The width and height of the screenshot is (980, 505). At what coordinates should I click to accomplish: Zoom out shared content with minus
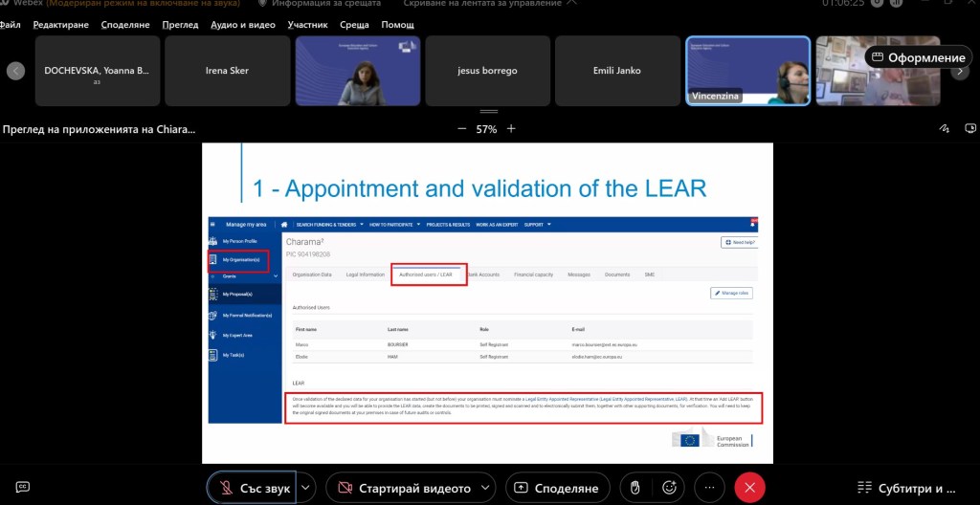462,129
